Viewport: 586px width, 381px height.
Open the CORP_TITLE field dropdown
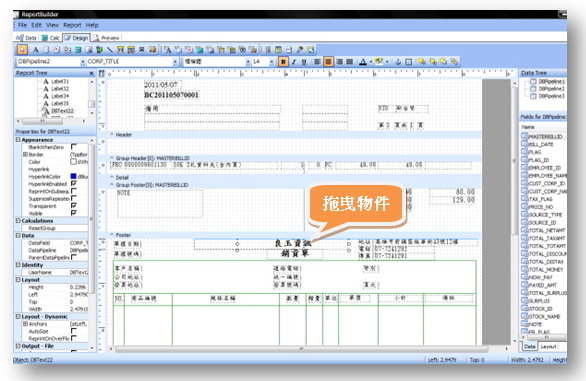[175, 62]
